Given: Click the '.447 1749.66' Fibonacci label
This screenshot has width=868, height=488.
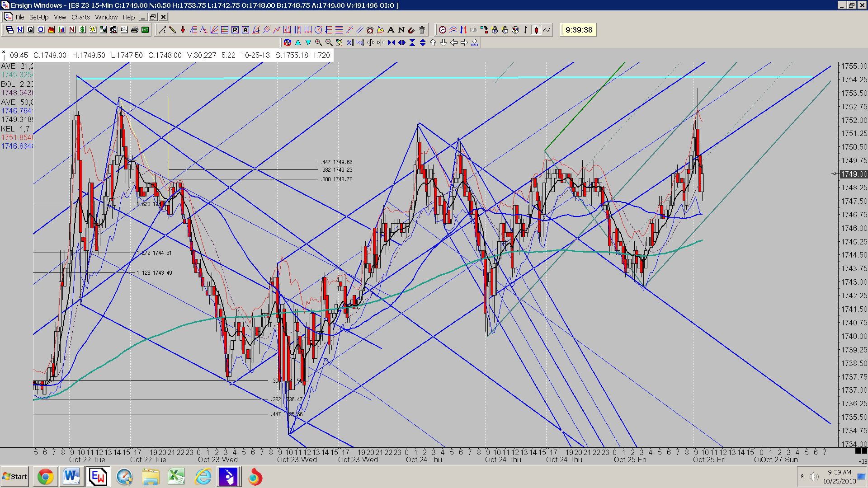Looking at the screenshot, I should coord(336,162).
